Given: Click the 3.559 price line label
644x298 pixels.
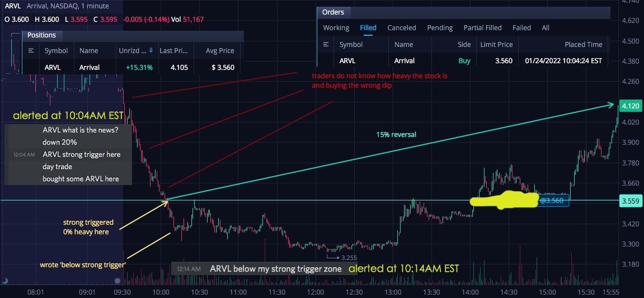Looking at the screenshot, I should point(629,201).
